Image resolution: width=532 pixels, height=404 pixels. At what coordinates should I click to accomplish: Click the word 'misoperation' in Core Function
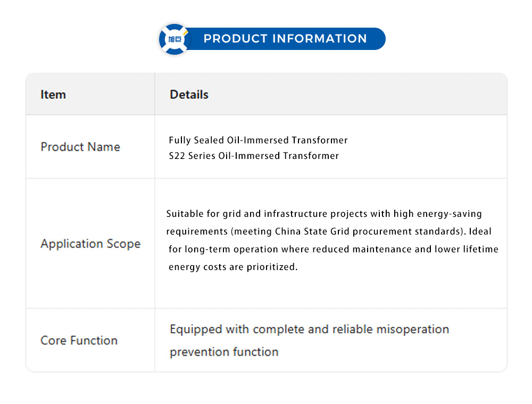[x=413, y=330]
